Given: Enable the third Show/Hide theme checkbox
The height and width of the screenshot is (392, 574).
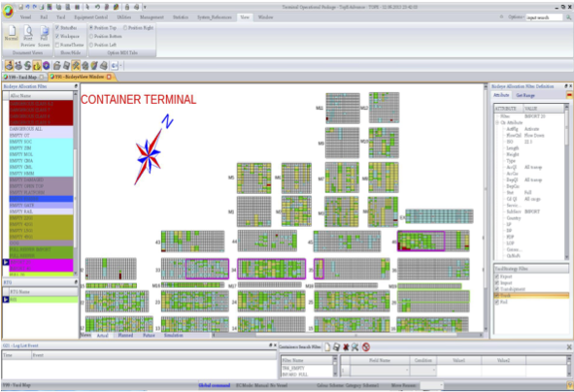Looking at the screenshot, I should tap(57, 45).
